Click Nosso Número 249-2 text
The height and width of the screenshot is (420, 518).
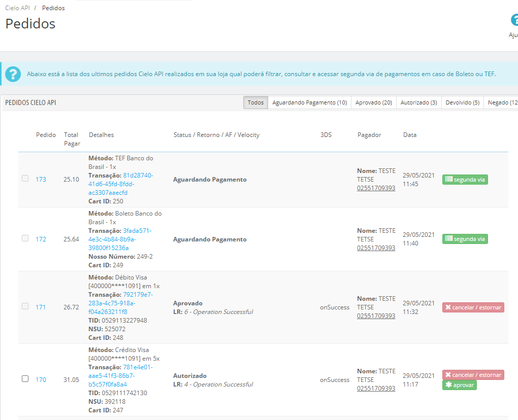(x=120, y=256)
